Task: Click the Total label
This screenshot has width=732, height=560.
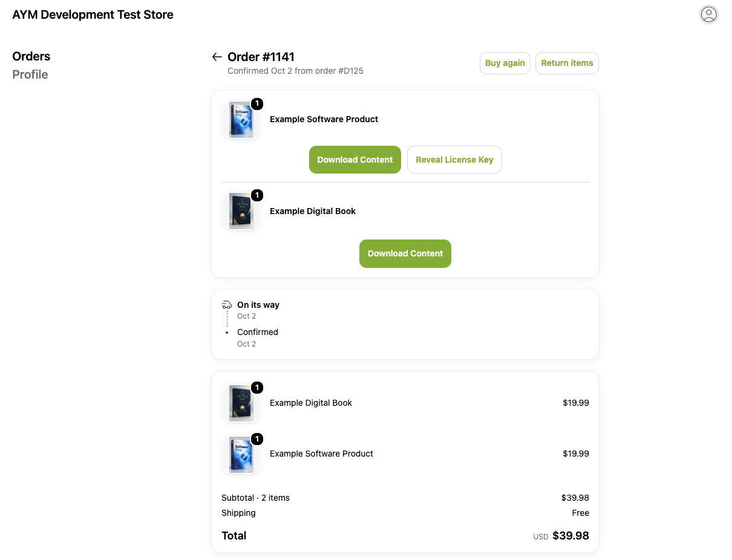Action: (234, 536)
